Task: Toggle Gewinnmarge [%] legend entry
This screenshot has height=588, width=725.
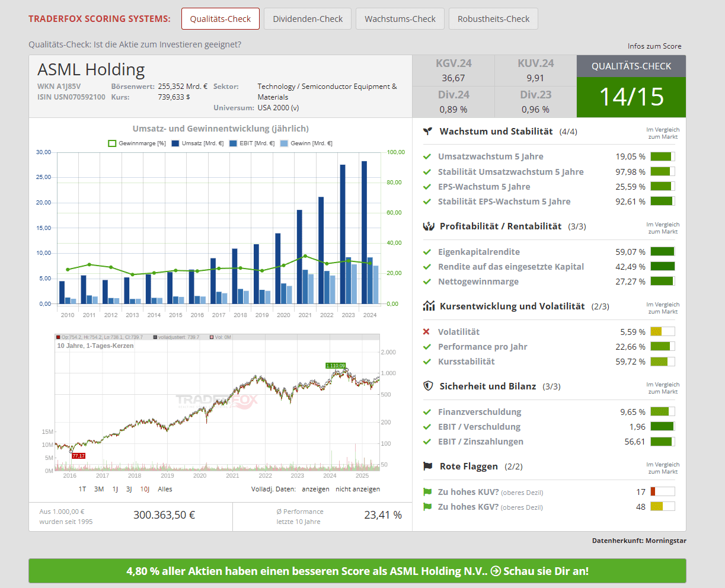Action: [x=137, y=143]
